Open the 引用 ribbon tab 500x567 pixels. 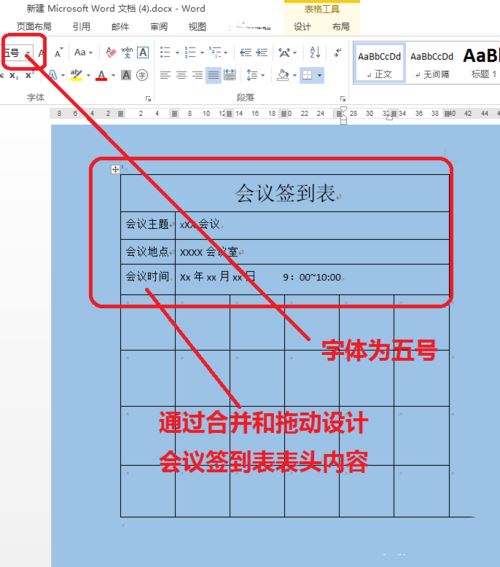pos(81,26)
